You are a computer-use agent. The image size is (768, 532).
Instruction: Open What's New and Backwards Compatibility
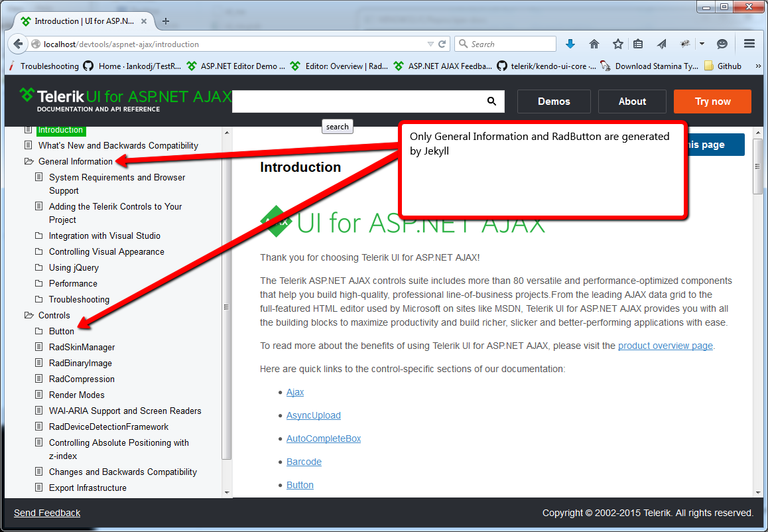click(118, 145)
